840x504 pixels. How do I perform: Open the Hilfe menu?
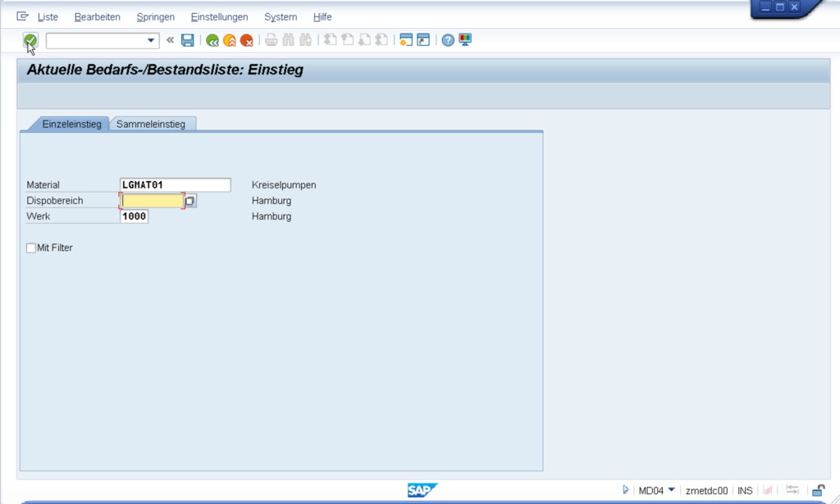pos(322,17)
